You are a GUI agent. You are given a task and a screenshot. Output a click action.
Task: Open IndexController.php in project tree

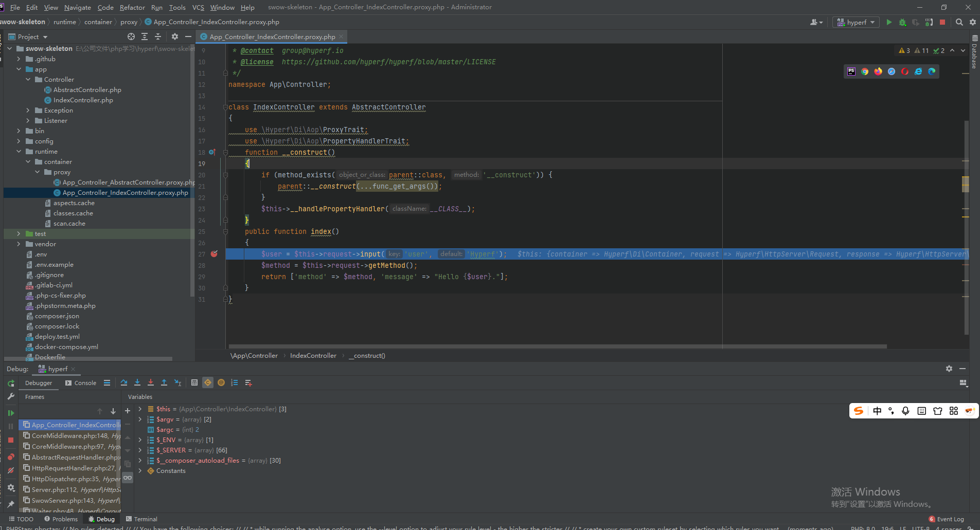[83, 100]
